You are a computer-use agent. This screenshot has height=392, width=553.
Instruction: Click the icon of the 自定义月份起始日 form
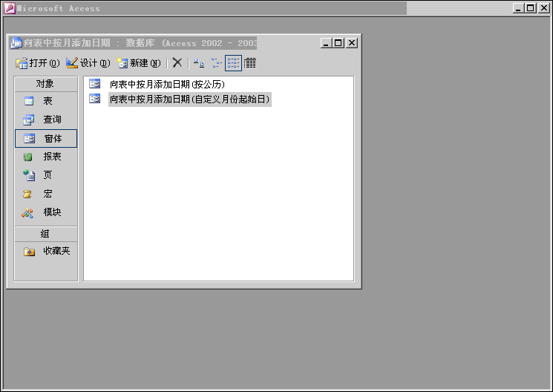(94, 99)
